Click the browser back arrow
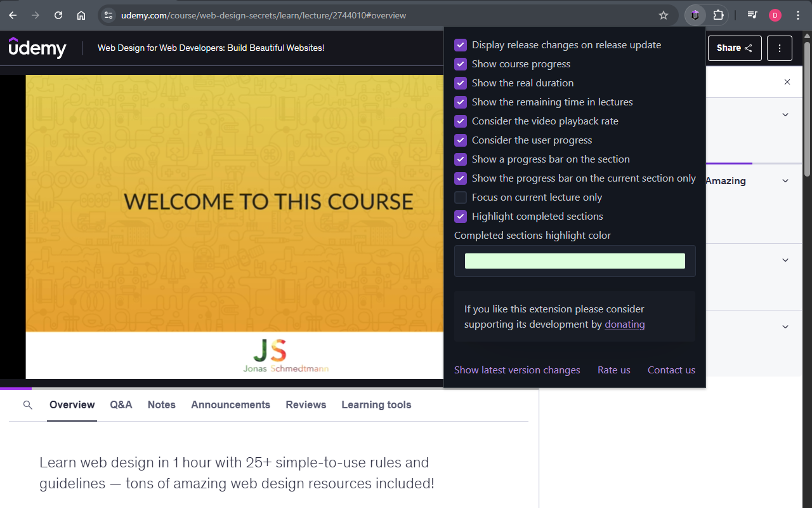Screen dimensions: 812x508 coord(13,15)
